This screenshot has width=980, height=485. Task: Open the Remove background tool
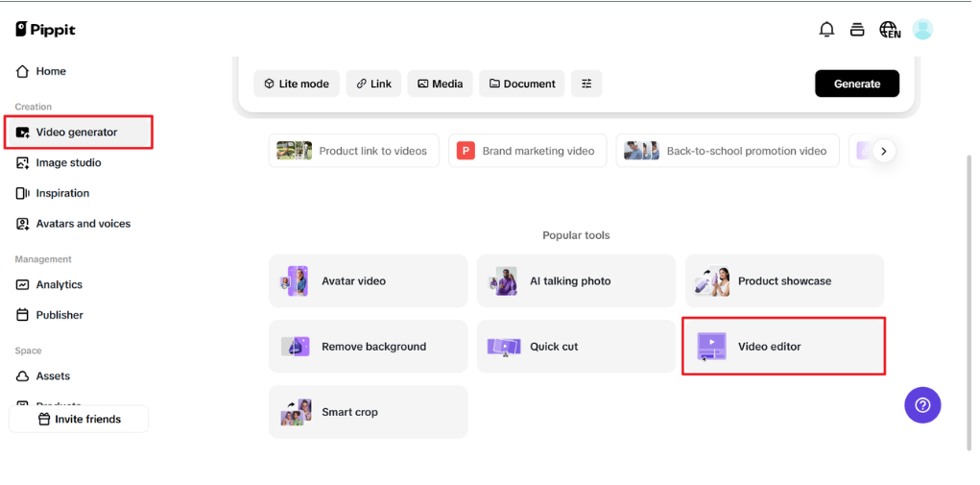369,347
